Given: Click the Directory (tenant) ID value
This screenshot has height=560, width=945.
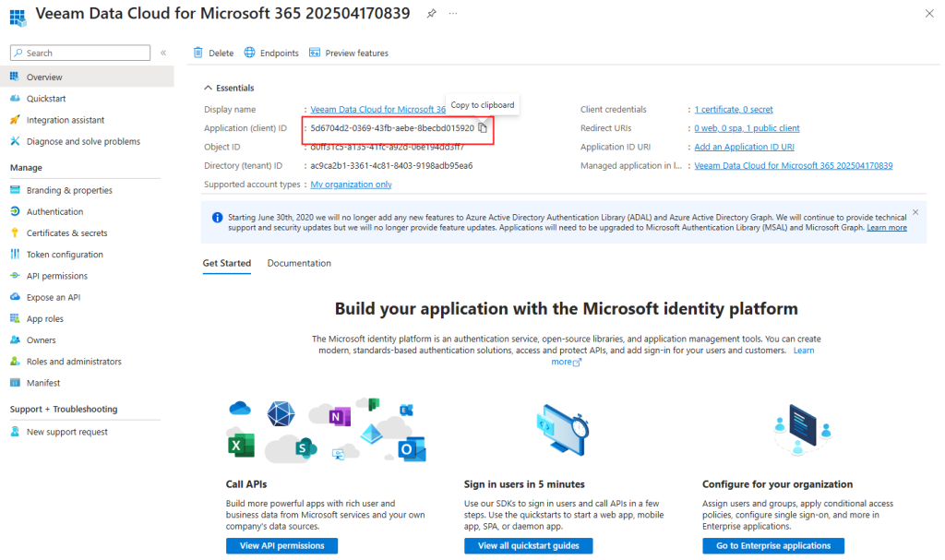Looking at the screenshot, I should point(391,166).
